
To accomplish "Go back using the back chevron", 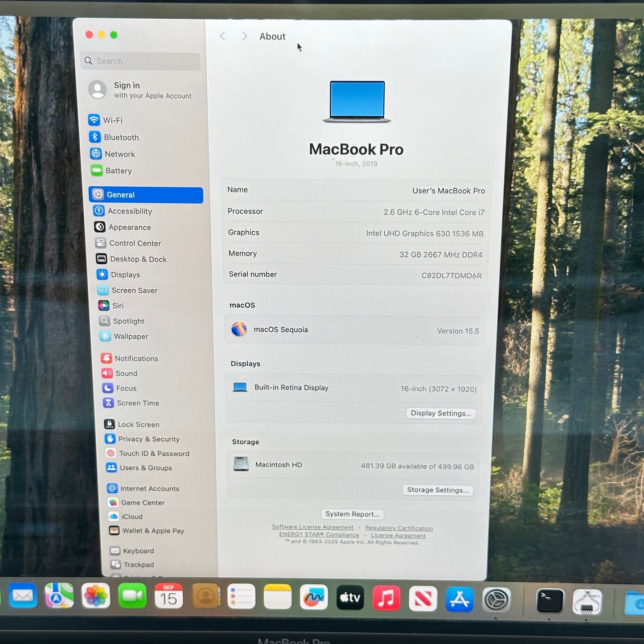I will [223, 36].
